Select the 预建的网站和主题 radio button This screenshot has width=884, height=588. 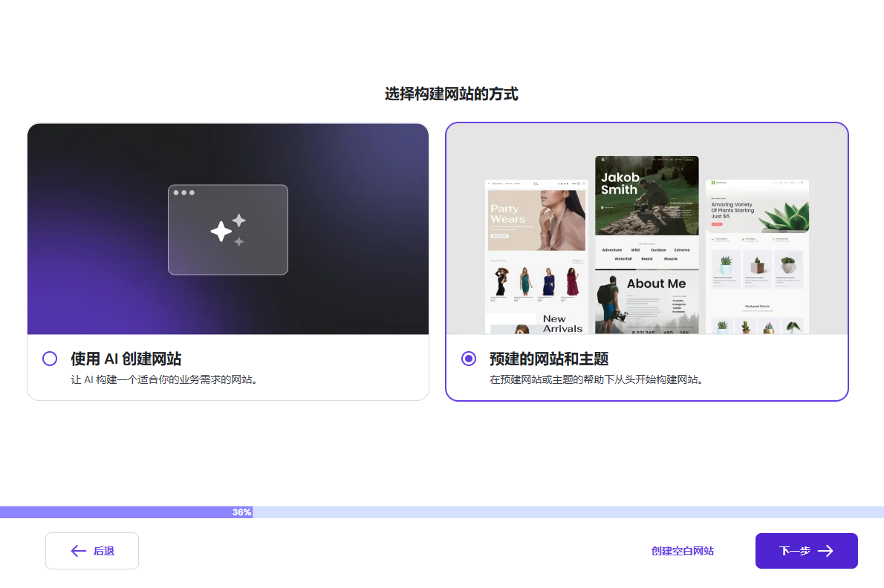tap(469, 359)
